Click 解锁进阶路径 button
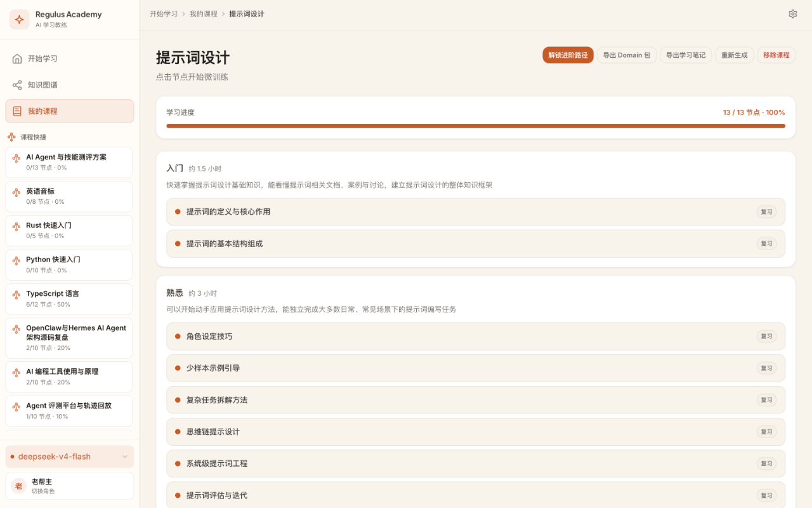This screenshot has height=508, width=812. click(568, 55)
